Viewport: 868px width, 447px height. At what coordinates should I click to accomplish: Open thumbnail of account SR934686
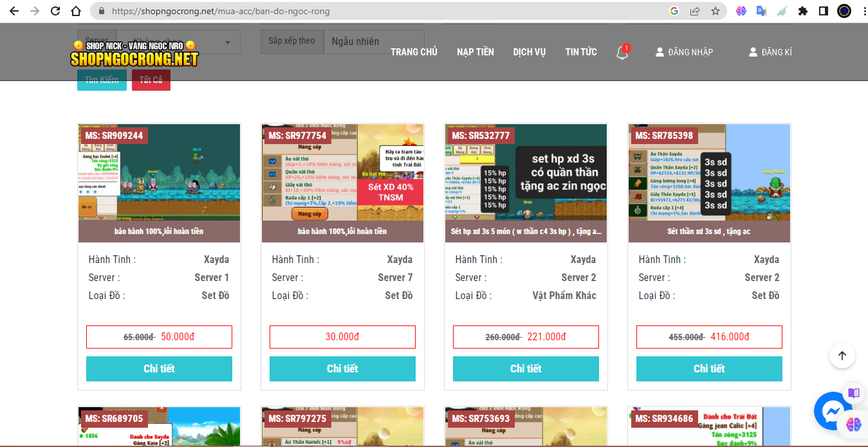pyautogui.click(x=709, y=426)
